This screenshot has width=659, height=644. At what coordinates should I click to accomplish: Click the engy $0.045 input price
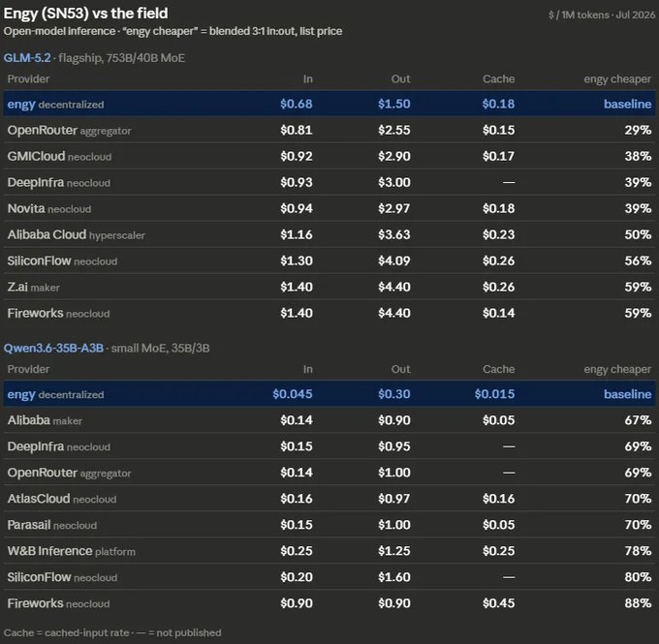pyautogui.click(x=293, y=394)
